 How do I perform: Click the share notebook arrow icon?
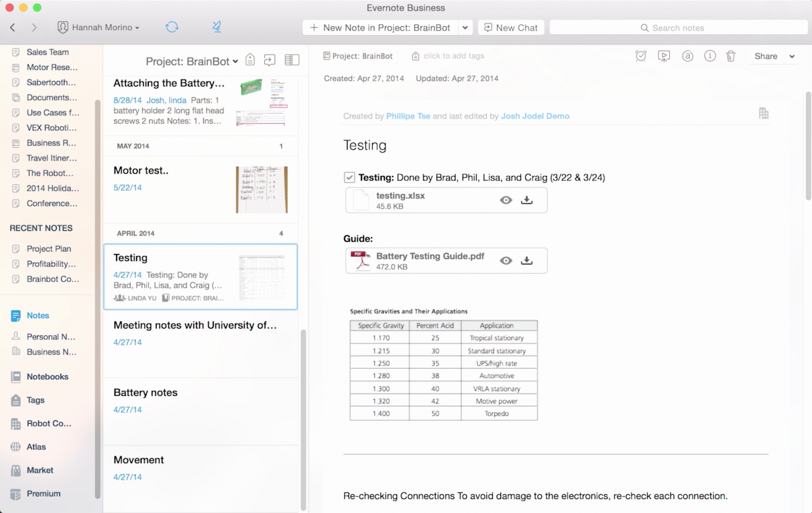point(269,60)
